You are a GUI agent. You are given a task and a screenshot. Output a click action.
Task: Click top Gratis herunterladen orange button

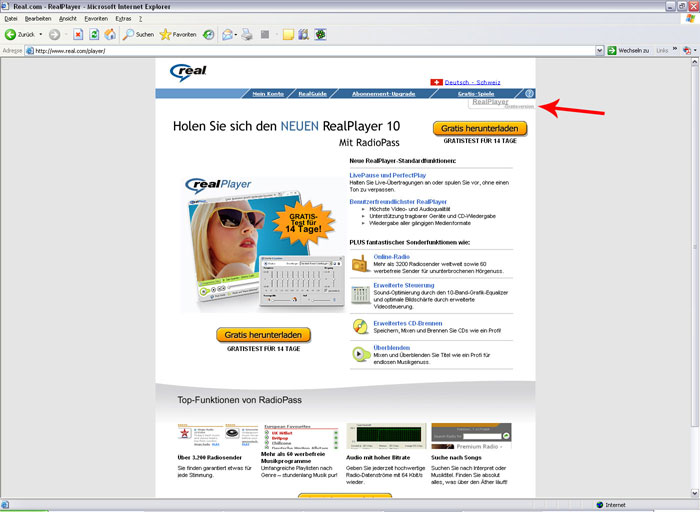(480, 129)
